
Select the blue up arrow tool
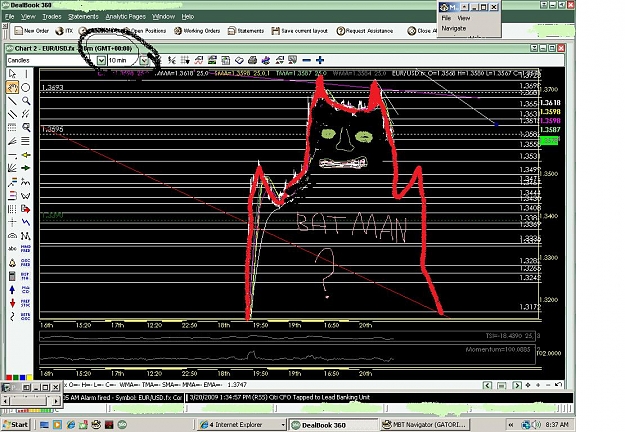click(x=12, y=290)
